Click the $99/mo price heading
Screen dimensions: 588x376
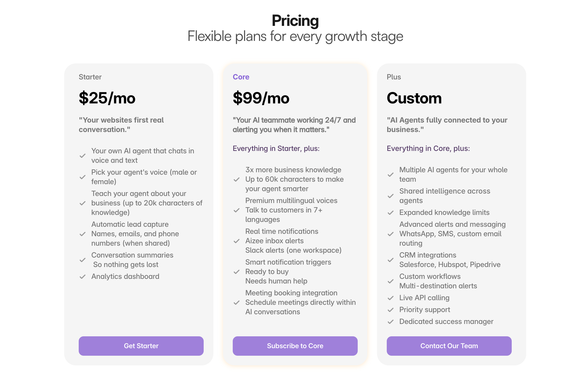click(x=261, y=98)
